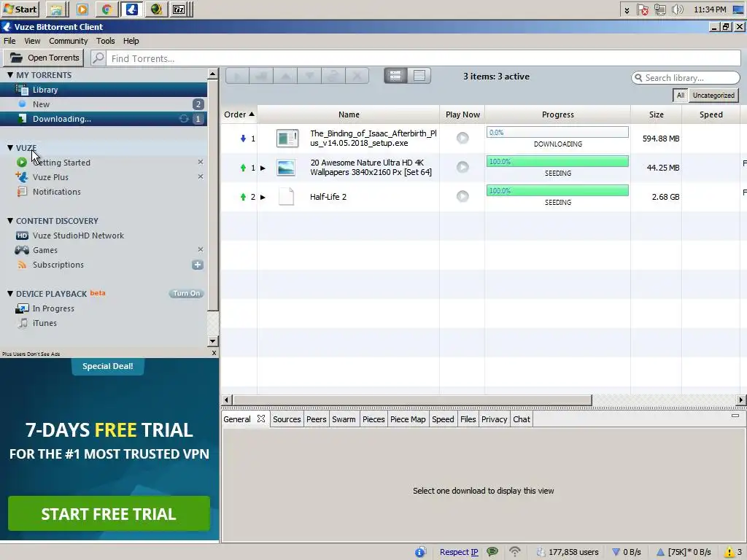Open the View menu

coord(32,41)
